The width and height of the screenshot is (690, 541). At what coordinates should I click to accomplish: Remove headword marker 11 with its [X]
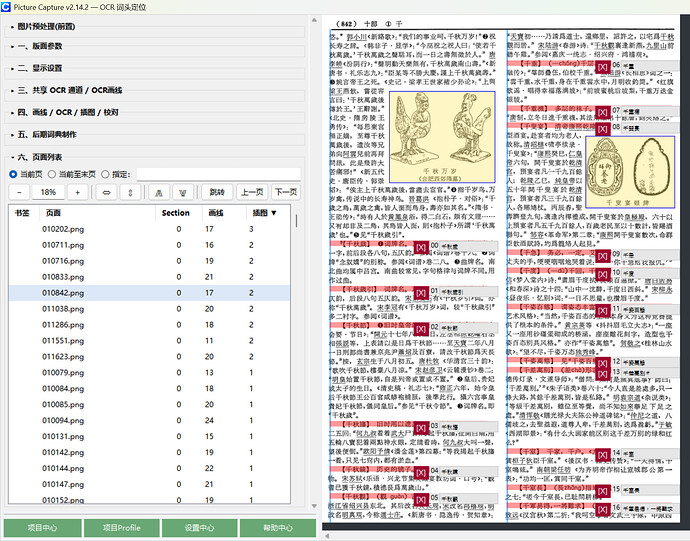click(x=602, y=311)
